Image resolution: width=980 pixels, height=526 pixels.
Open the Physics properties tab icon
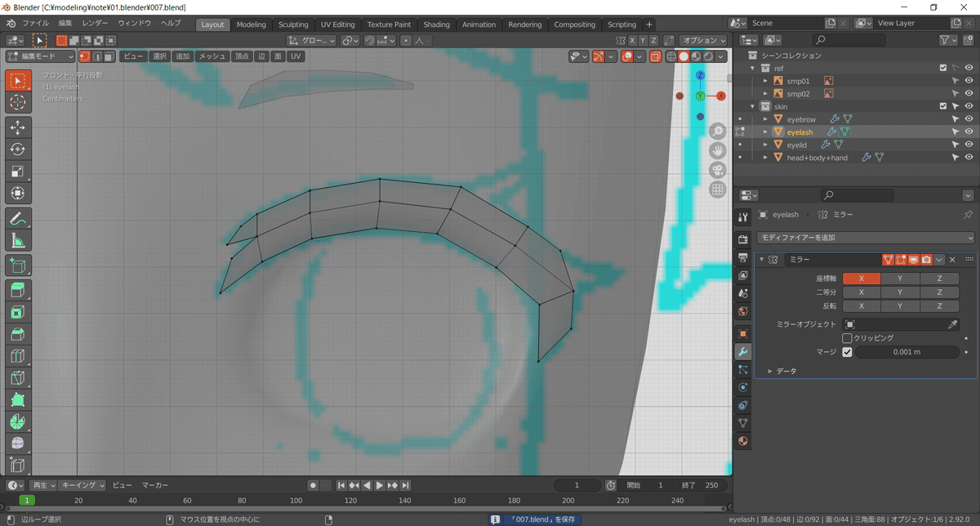[742, 387]
